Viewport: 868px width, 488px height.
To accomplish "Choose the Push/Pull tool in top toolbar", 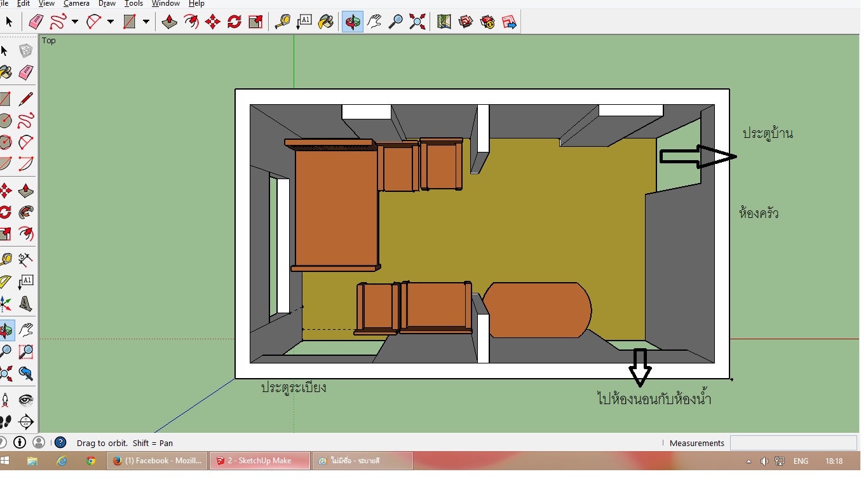I will pyautogui.click(x=170, y=22).
